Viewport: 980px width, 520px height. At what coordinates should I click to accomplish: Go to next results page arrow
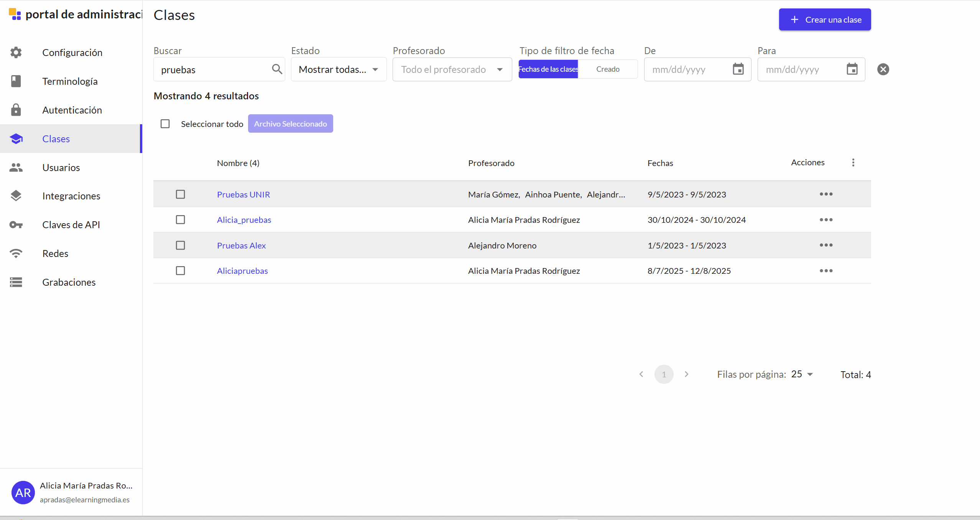tap(686, 374)
